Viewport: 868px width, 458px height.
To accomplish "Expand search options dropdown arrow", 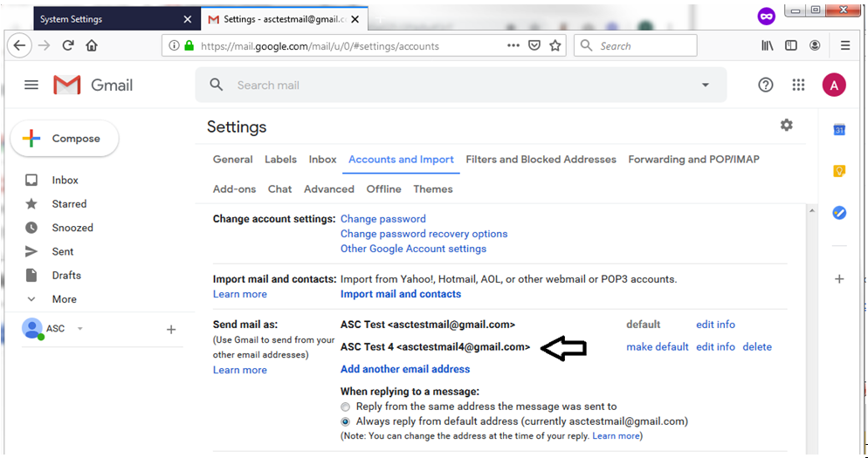I will point(705,85).
